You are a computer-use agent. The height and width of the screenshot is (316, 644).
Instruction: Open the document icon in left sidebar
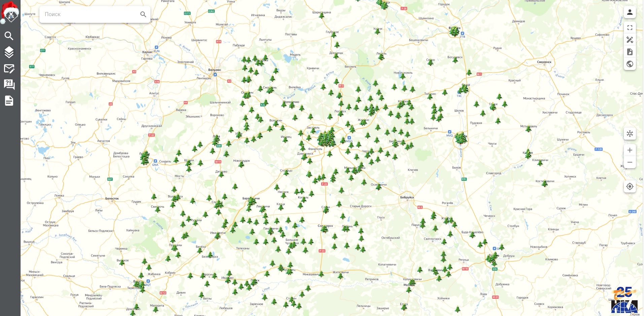(x=9, y=101)
